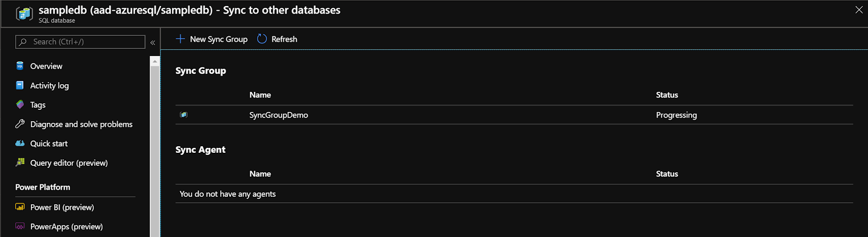Click the Query editor icon
Screen dimensions: 868x237
pyautogui.click(x=20, y=163)
